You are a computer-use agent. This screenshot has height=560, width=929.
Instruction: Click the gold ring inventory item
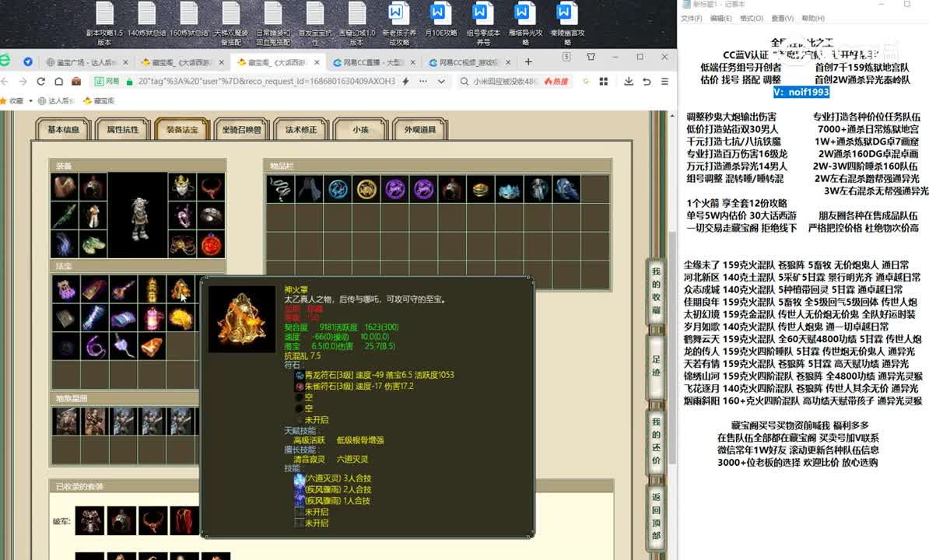[x=481, y=190]
